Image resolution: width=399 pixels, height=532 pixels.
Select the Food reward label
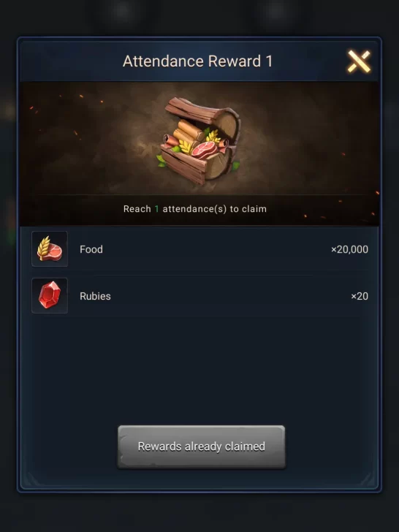(x=91, y=249)
